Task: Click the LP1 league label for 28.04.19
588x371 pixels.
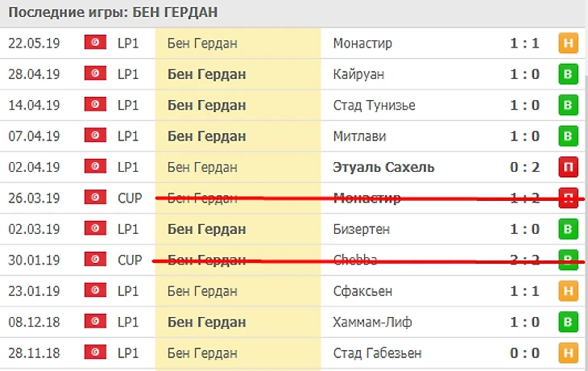Action: 128,74
